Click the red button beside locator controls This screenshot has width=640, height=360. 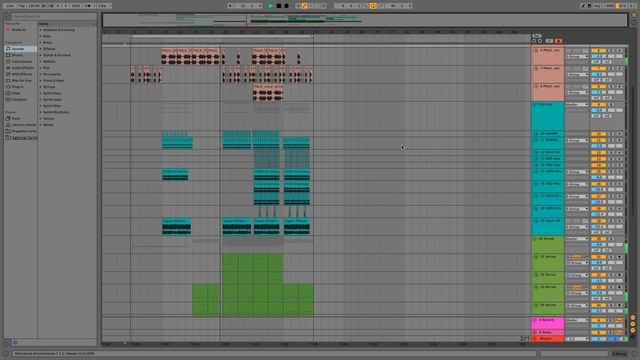pos(558,41)
